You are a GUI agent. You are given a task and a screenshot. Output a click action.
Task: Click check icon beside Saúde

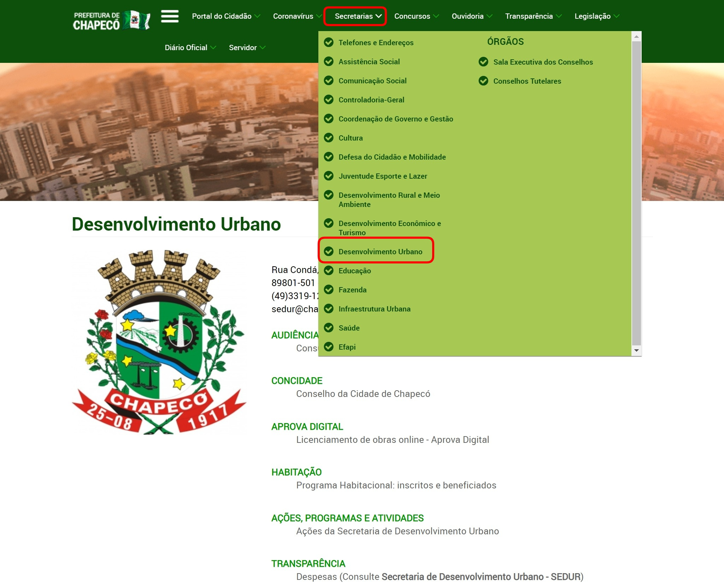(x=329, y=328)
